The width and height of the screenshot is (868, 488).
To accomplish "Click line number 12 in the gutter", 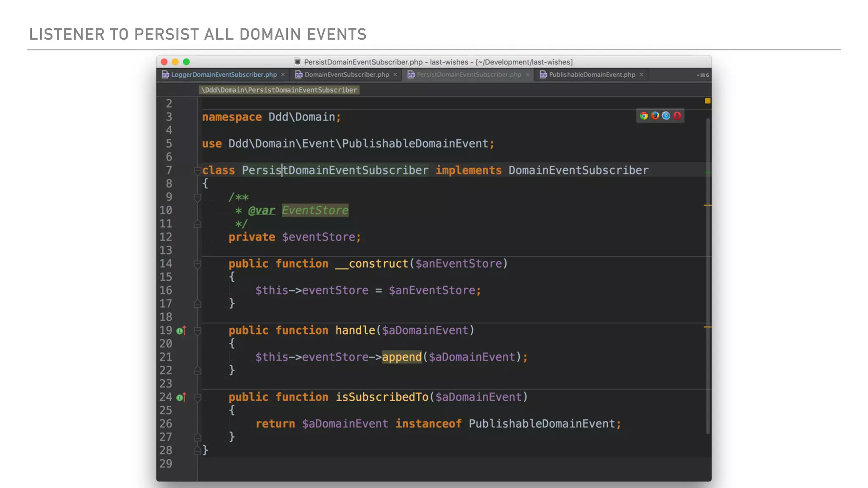I will click(166, 237).
